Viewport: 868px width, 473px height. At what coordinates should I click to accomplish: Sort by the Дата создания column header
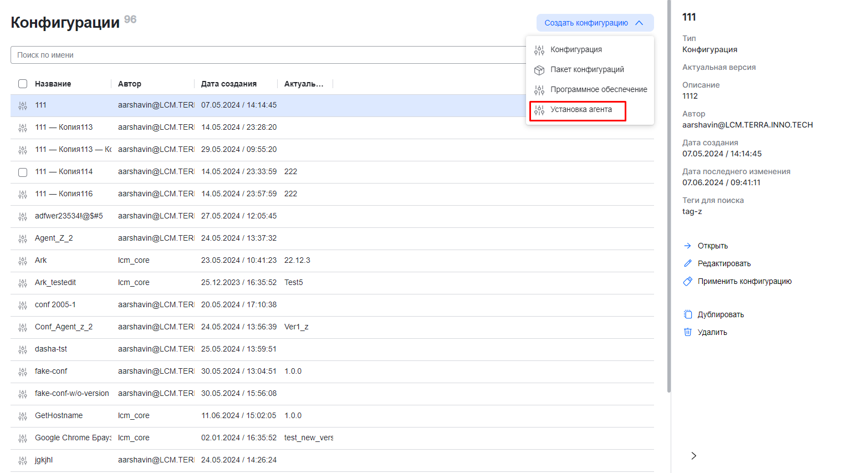228,84
